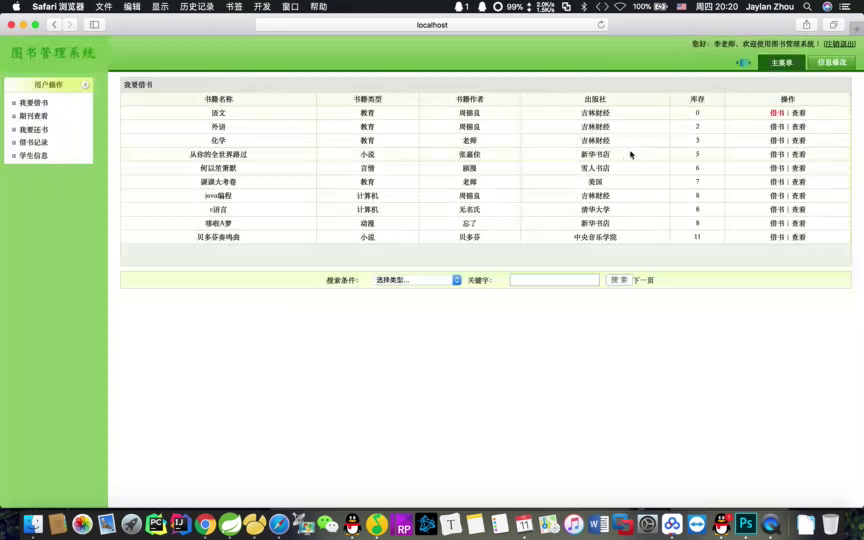Select the 何以笙箫默 book title cell
Viewport: 864px width, 540px height.
click(x=218, y=168)
